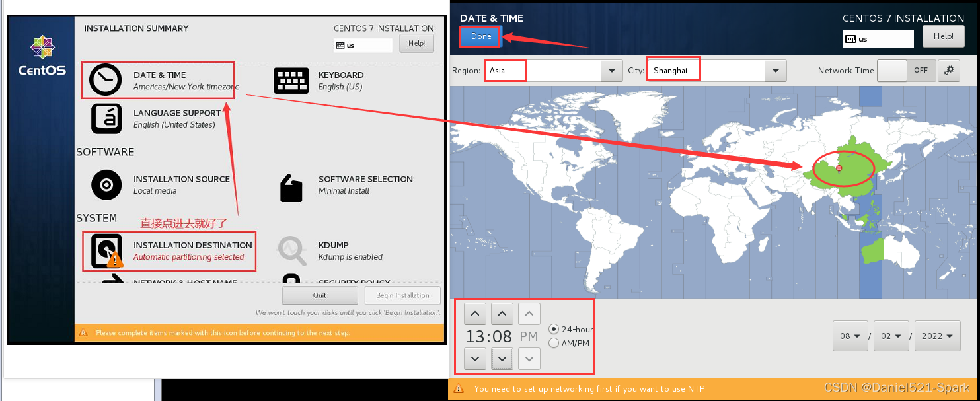Click the keyboard indicator in Date & Time window
The width and height of the screenshot is (980, 401).
point(878,39)
